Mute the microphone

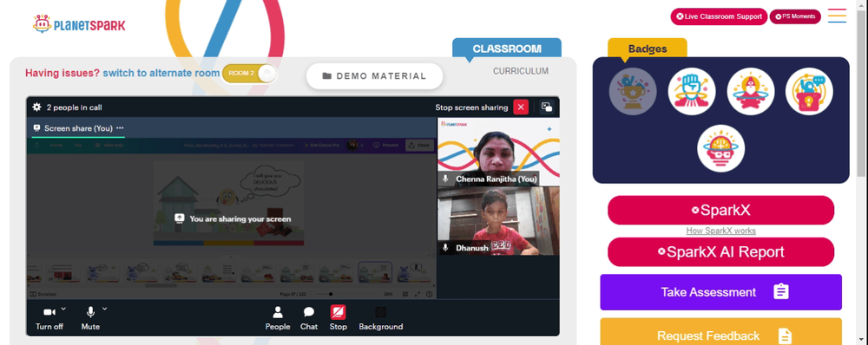(90, 318)
